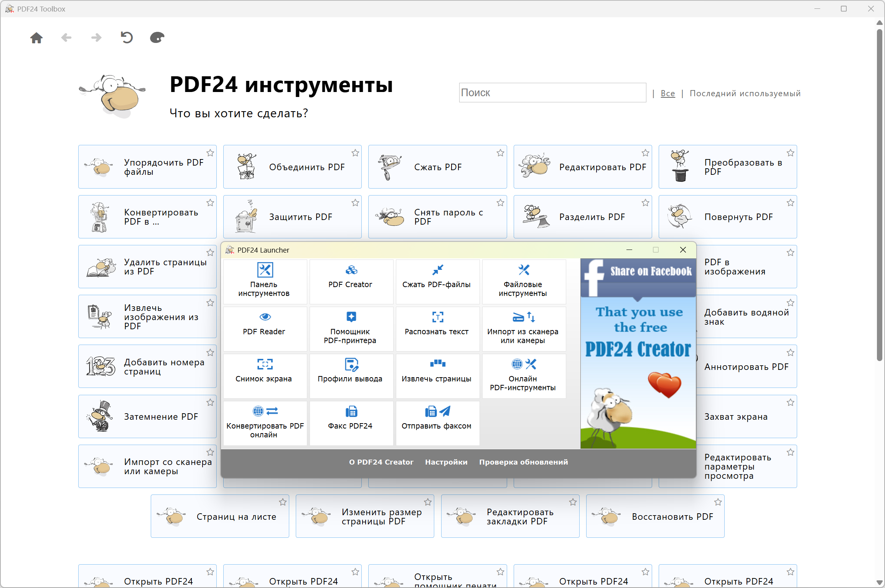Click the forward arrow navigation icon
This screenshot has width=885, height=588.
[96, 38]
